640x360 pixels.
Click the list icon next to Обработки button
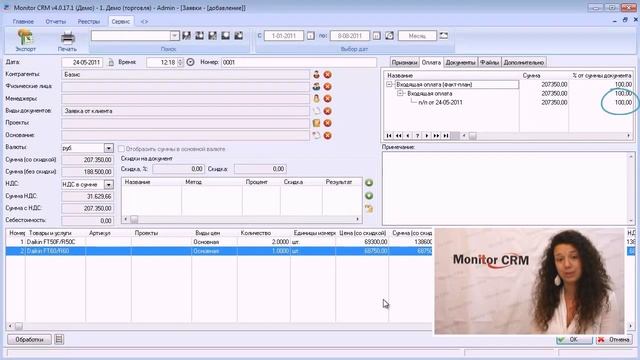click(x=59, y=339)
